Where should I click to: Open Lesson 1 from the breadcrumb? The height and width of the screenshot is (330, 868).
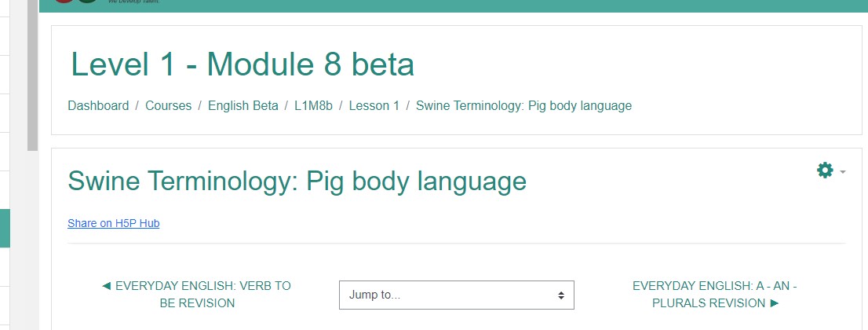point(374,105)
